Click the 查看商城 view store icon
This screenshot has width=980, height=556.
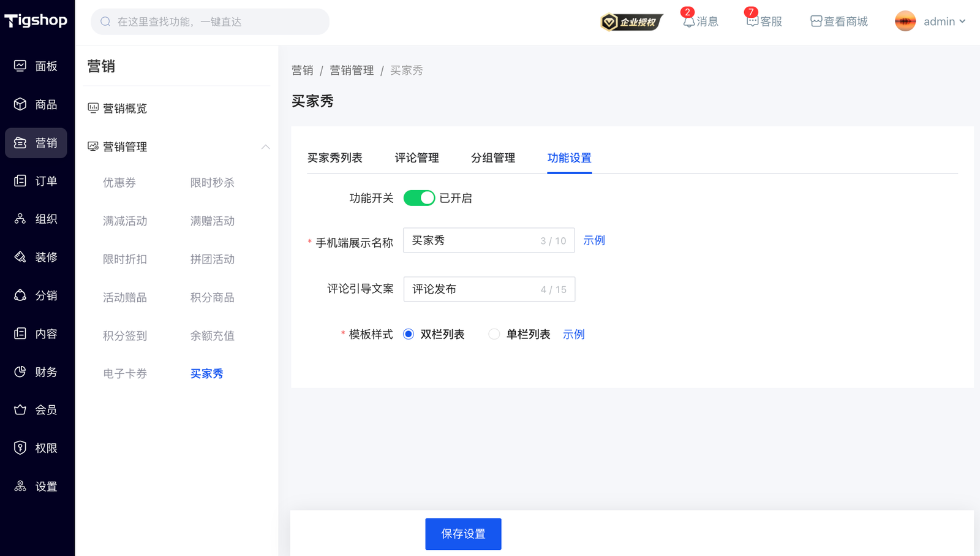click(x=816, y=21)
